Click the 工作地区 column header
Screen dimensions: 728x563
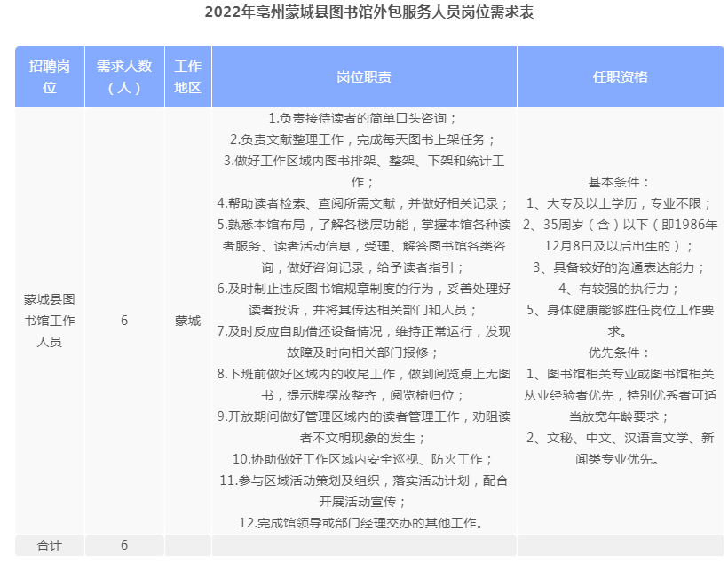click(188, 76)
